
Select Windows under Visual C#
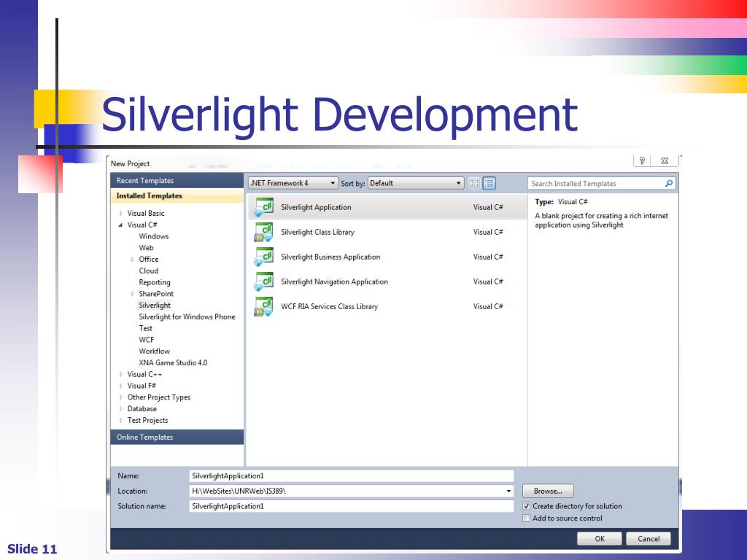[x=153, y=236]
